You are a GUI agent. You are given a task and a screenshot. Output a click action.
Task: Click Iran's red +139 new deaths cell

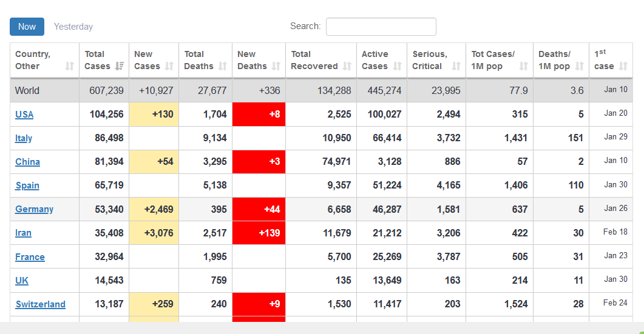(x=259, y=233)
